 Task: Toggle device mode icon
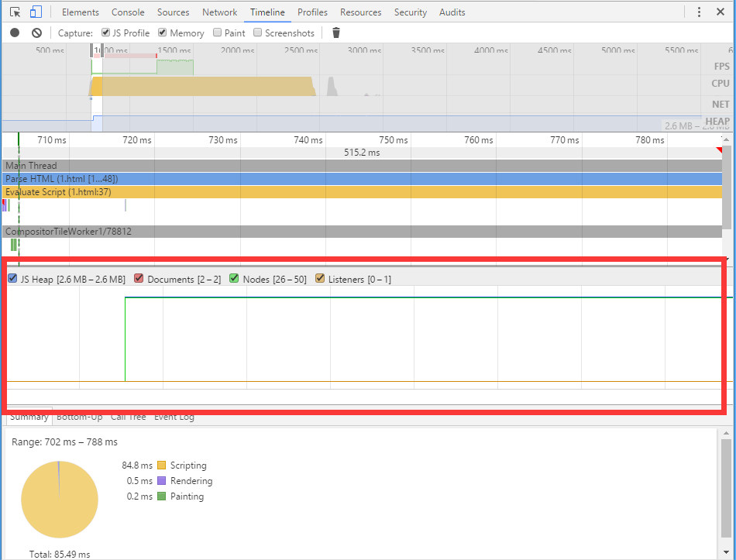(36, 12)
